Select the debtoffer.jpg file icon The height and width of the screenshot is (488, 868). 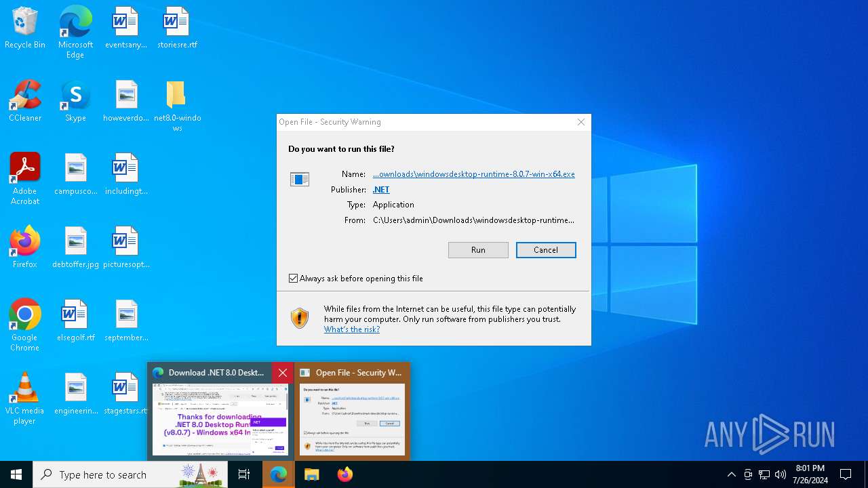pos(75,248)
